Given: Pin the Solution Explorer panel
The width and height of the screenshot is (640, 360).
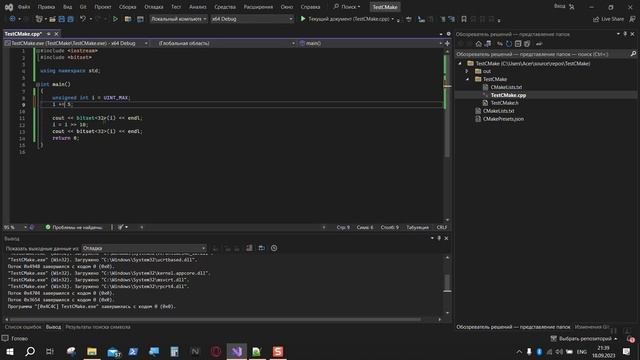Looking at the screenshot, I should pos(625,34).
